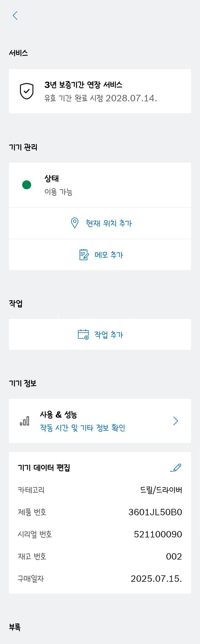Tap the 카테고리 드릴/드라이버 value
Image resolution: width=200 pixels, height=644 pixels.
click(x=161, y=490)
